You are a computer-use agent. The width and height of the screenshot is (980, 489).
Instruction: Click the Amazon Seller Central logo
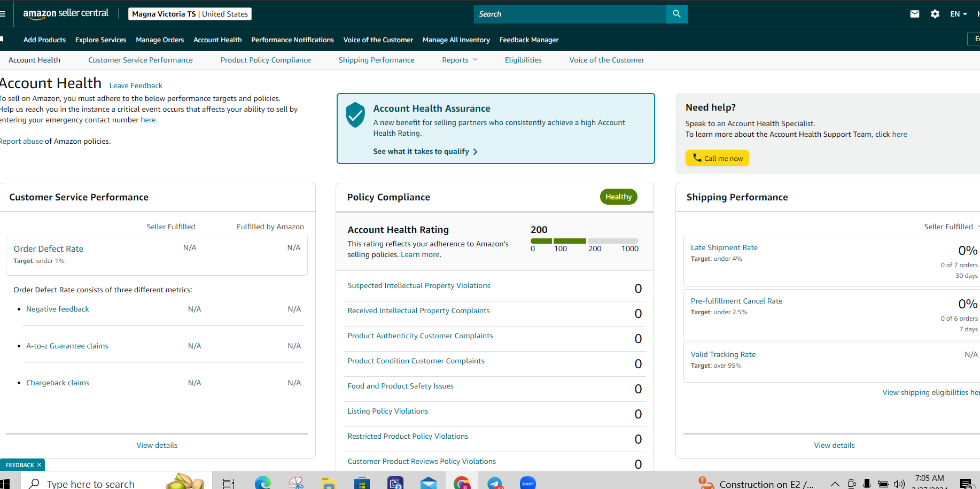pyautogui.click(x=66, y=14)
